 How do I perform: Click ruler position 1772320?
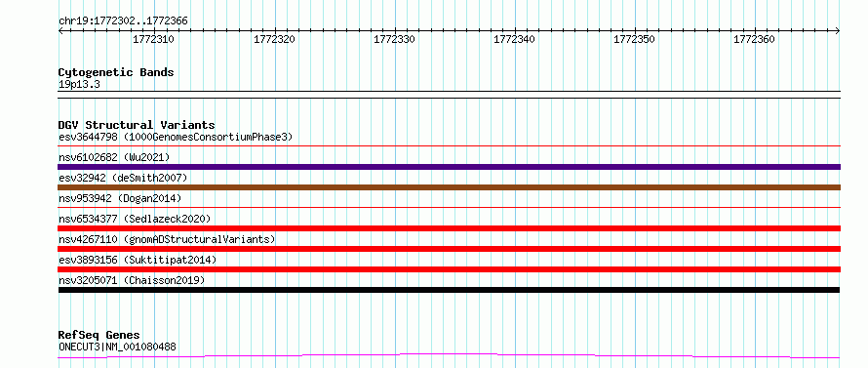pos(274,39)
